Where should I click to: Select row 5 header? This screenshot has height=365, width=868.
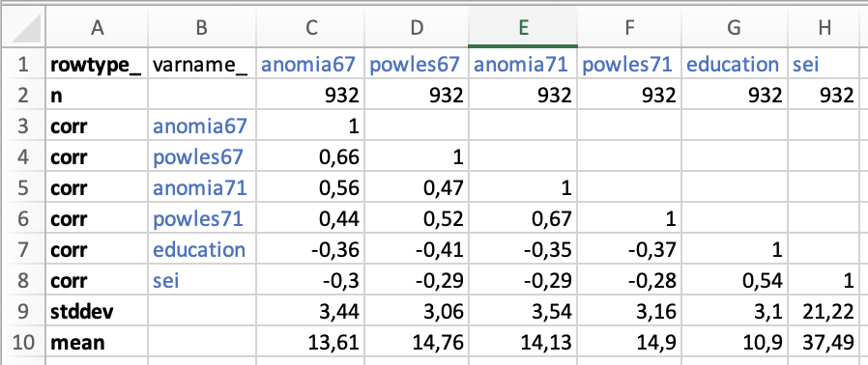[x=23, y=188]
